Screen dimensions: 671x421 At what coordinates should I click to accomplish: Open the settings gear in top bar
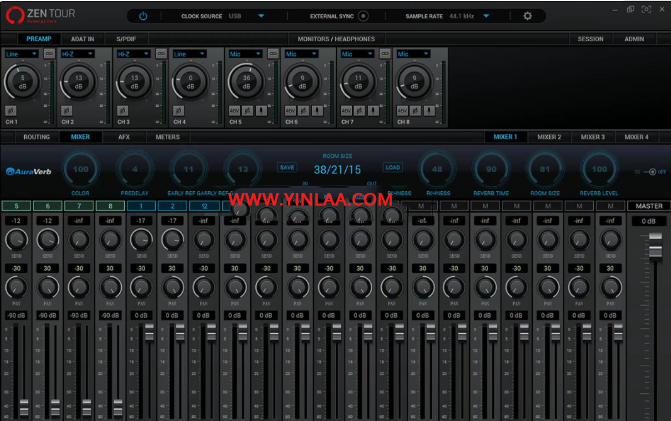tap(528, 16)
